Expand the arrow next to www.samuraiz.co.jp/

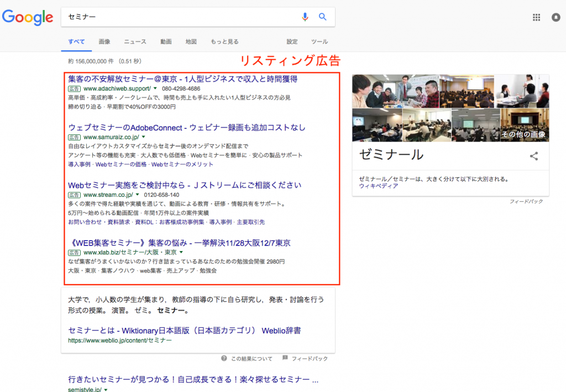coord(143,137)
